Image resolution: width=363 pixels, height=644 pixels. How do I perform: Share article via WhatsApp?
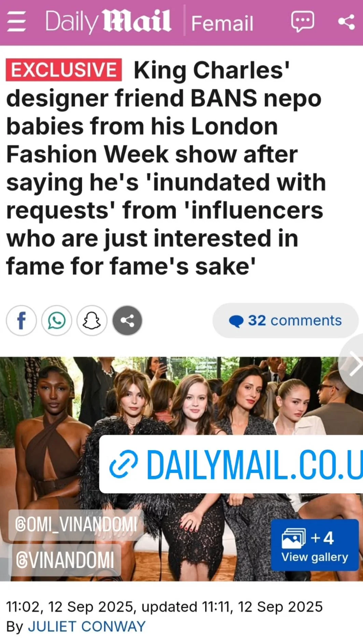point(57,320)
